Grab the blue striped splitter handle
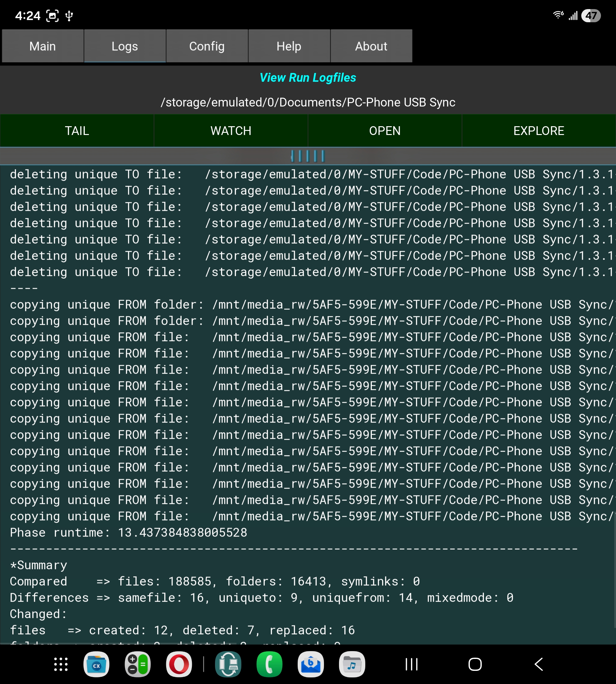Image resolution: width=616 pixels, height=684 pixels. (308, 156)
